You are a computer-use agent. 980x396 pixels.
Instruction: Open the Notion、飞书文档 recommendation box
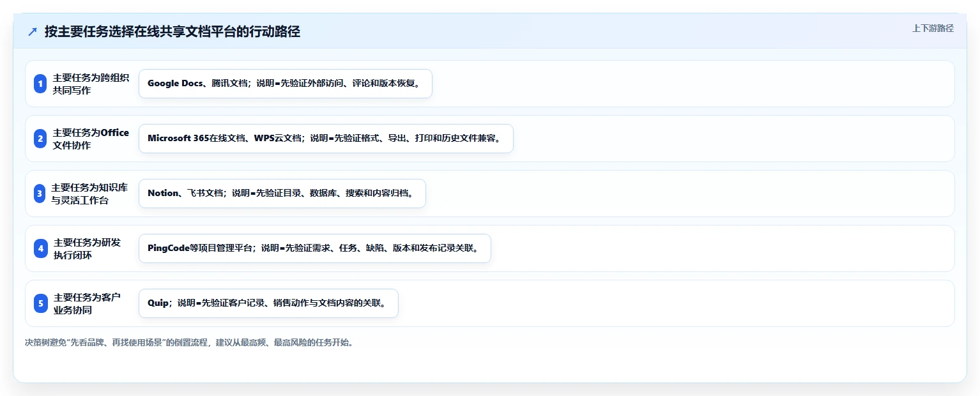click(x=282, y=194)
